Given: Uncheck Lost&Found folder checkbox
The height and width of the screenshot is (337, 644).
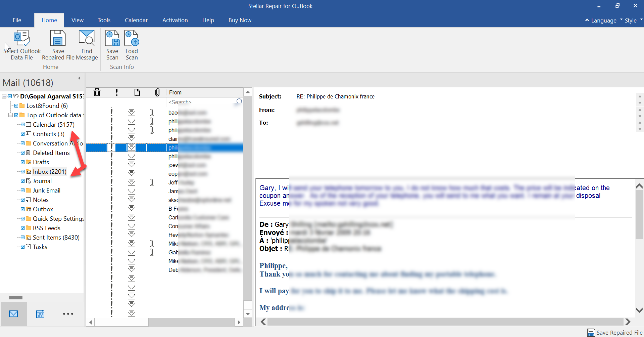Looking at the screenshot, I should click(16, 106).
